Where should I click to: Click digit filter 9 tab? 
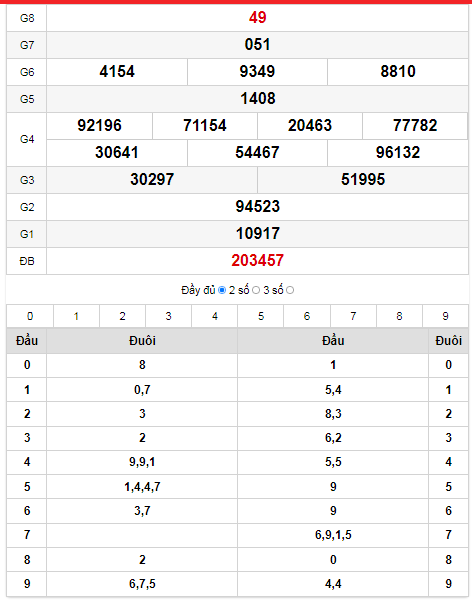[x=445, y=316]
